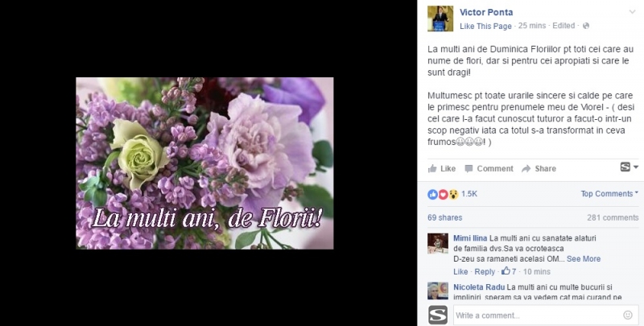Click the yellow Wow reaction face

pos(453,194)
